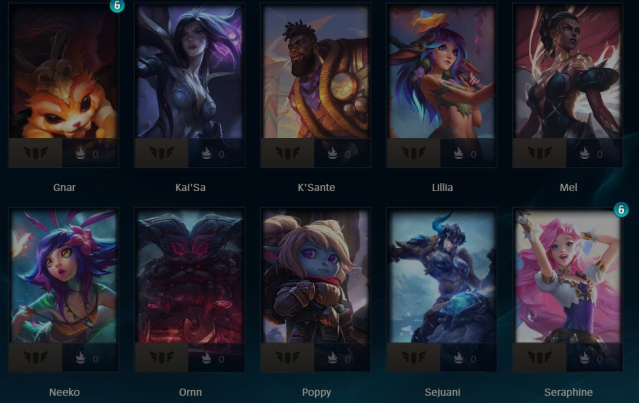Click the Sejuani name label

pyautogui.click(x=442, y=392)
